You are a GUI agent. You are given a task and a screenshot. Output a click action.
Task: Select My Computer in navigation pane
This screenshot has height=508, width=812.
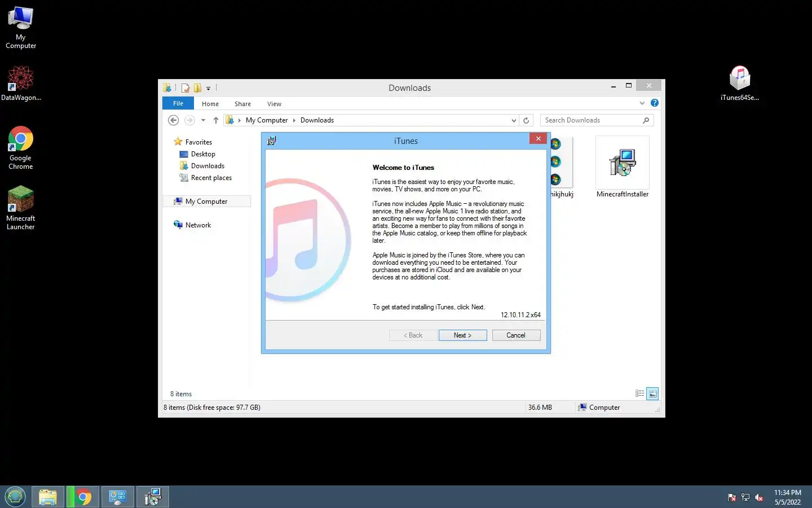(x=206, y=202)
